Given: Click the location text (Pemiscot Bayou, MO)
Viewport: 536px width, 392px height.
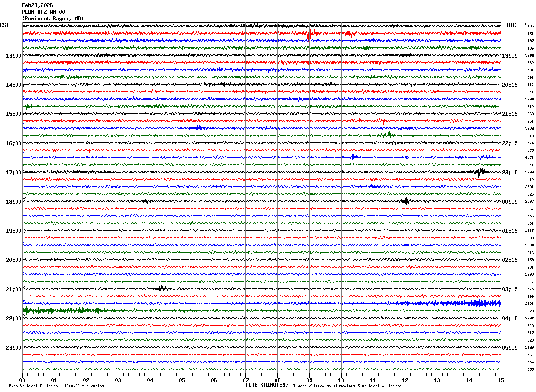Looking at the screenshot, I should coord(53,19).
